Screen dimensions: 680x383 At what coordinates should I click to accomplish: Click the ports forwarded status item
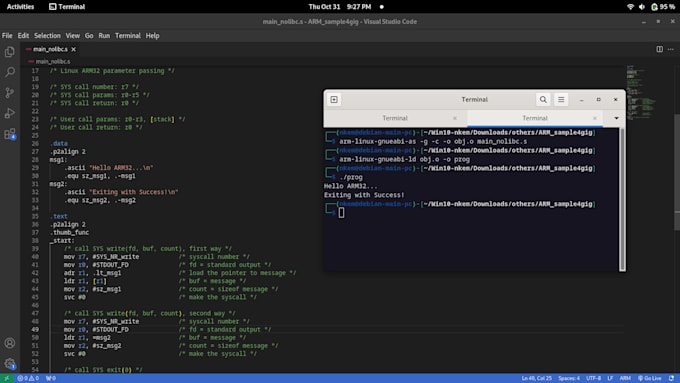coord(51,378)
